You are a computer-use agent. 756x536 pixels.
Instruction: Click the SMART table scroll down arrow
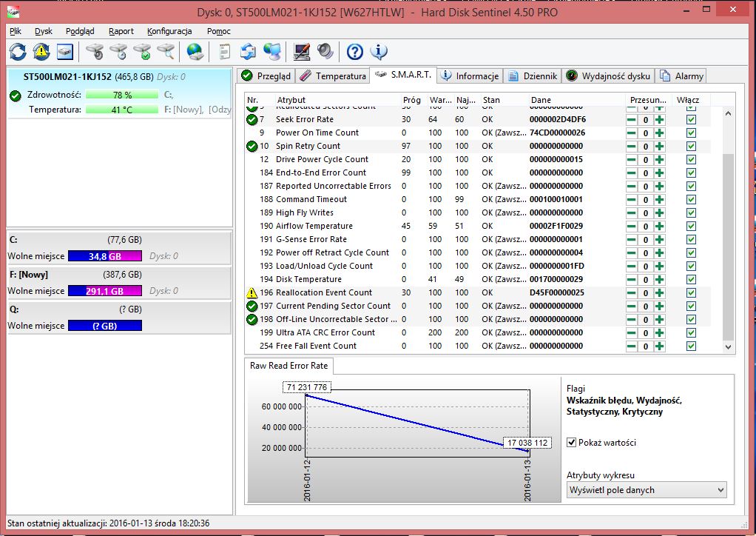(x=728, y=347)
